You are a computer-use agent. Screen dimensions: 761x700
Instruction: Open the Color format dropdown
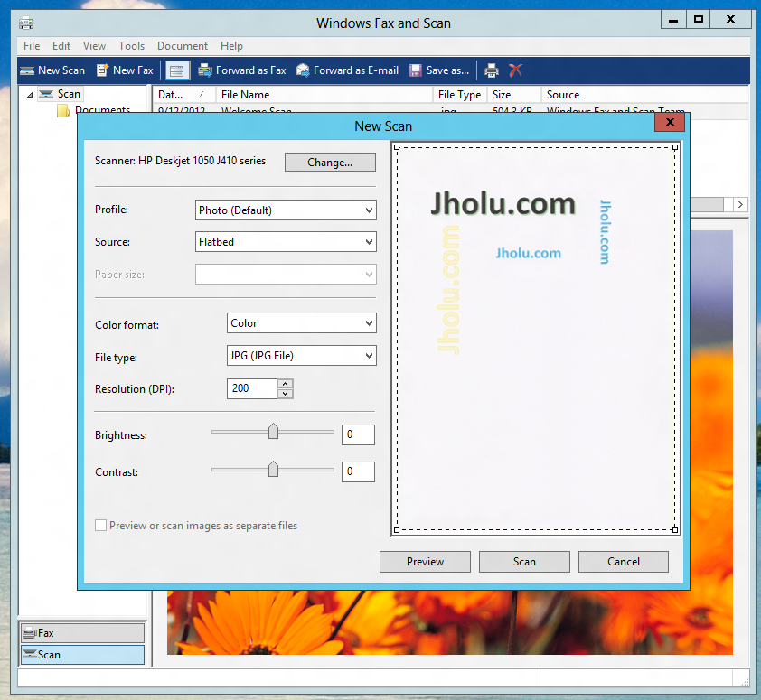[x=301, y=323]
